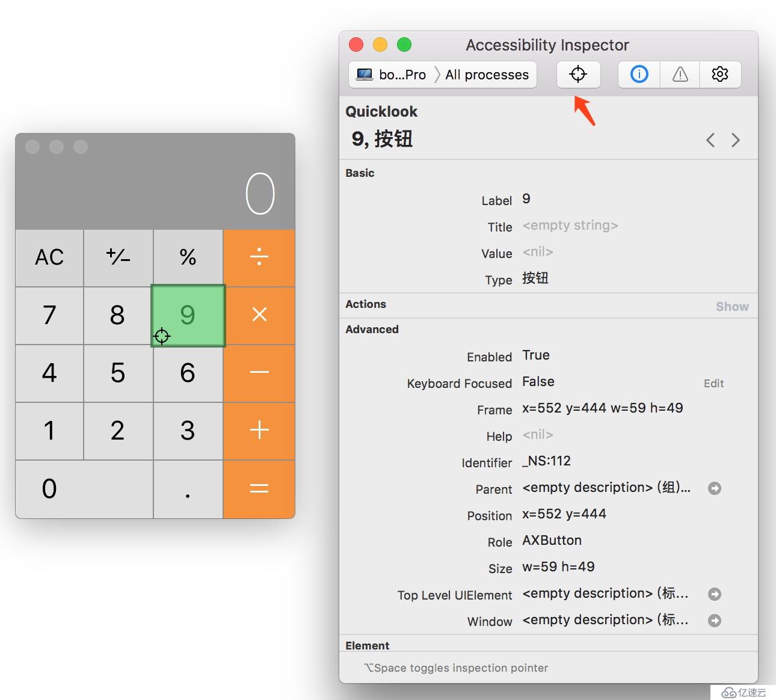Click minus key in Calculator

click(259, 373)
